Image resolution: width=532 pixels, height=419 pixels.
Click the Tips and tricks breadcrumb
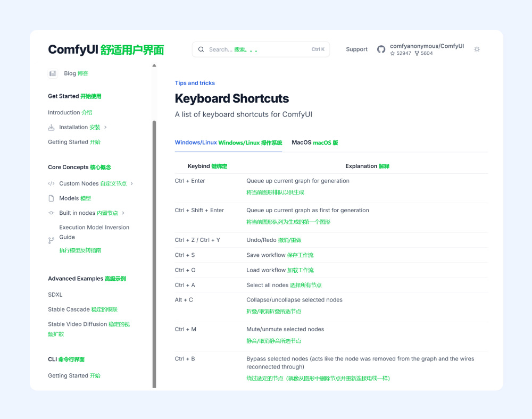[x=195, y=83]
